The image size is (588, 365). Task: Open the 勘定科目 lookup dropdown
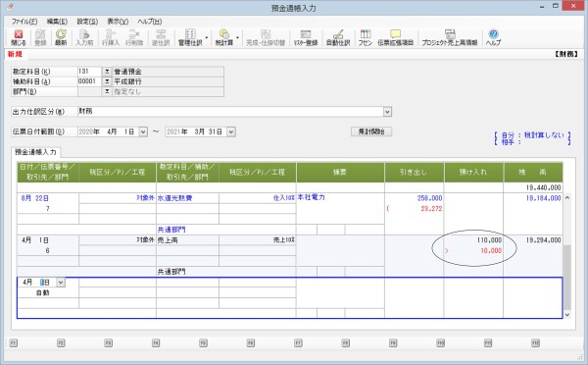[107, 72]
